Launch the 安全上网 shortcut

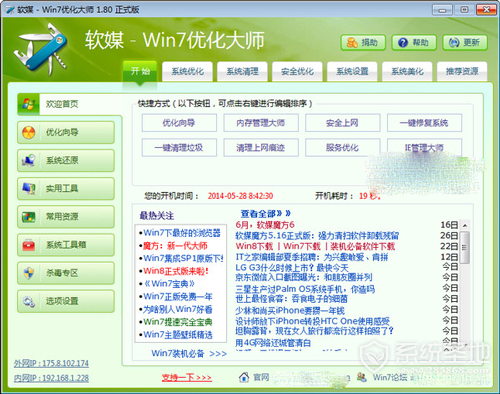coord(342,123)
